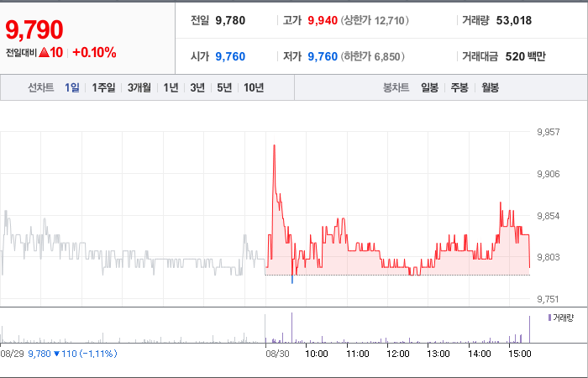Show the 1년 line chart
The height and width of the screenshot is (378, 588).
[x=171, y=87]
